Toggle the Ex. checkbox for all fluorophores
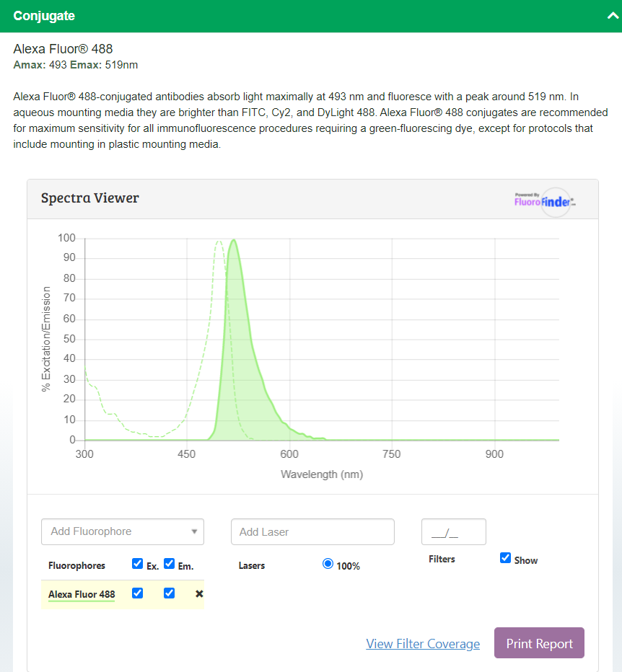This screenshot has height=672, width=622. click(137, 563)
